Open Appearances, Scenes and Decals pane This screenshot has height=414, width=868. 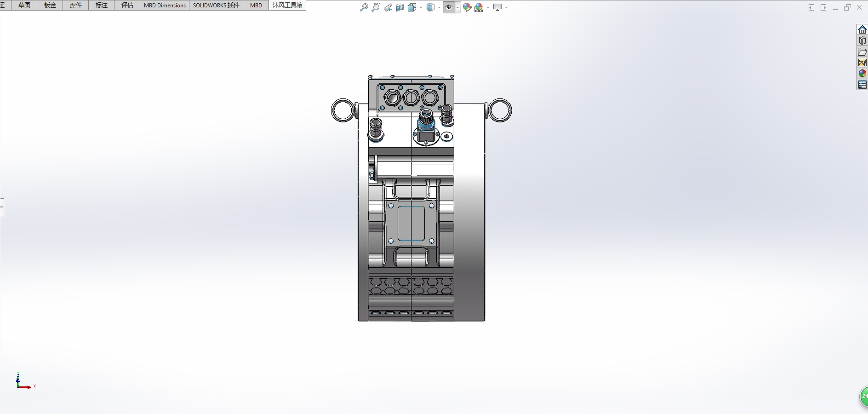tap(862, 74)
